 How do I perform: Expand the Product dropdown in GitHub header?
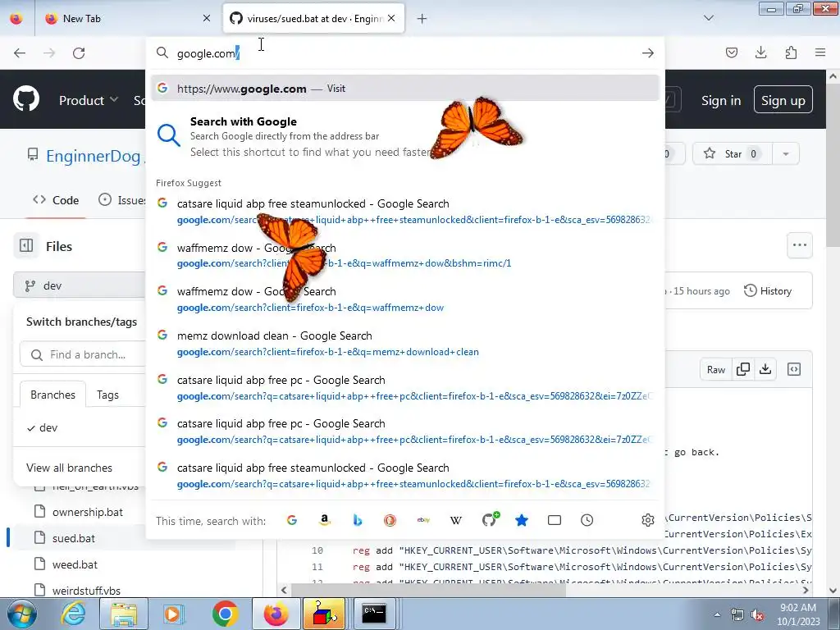pyautogui.click(x=89, y=100)
